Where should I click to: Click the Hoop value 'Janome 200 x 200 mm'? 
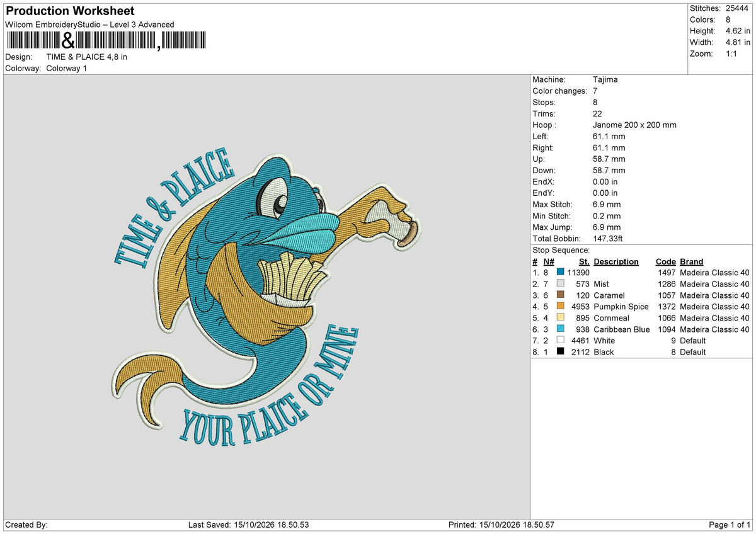pyautogui.click(x=634, y=125)
